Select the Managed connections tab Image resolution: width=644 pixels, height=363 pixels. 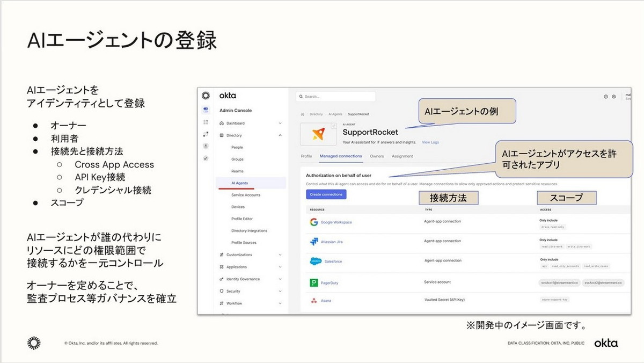(x=341, y=156)
